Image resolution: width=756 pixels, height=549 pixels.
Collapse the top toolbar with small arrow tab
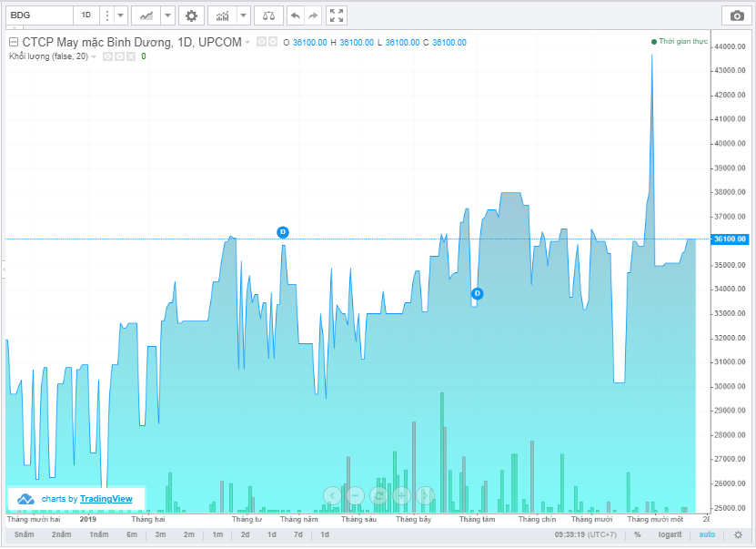14,27
